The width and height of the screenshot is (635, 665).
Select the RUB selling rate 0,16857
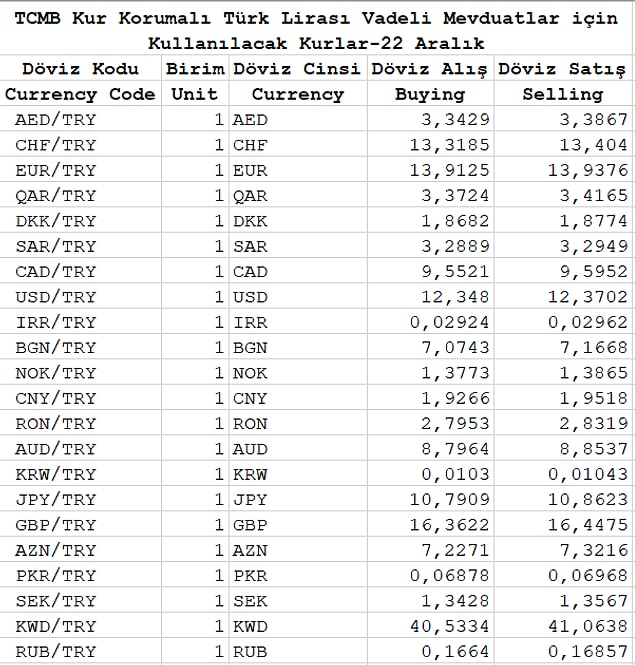click(x=563, y=651)
